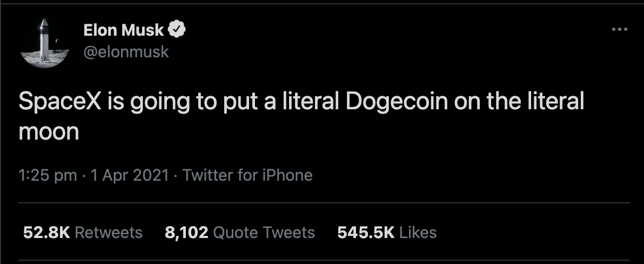Show the 545.5K likes count number
The width and height of the screenshot is (644, 264).
click(x=366, y=233)
